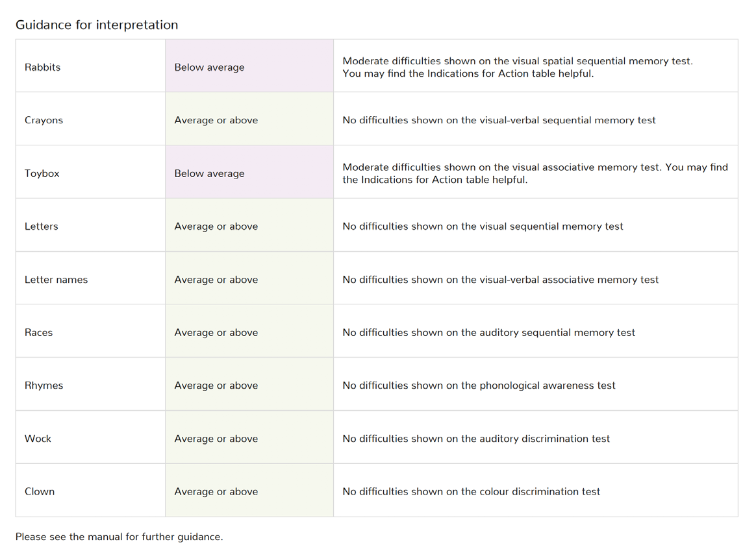Click the 'Rhymes' test name cell
Viewport: 756px width, 551px height.
click(x=91, y=384)
